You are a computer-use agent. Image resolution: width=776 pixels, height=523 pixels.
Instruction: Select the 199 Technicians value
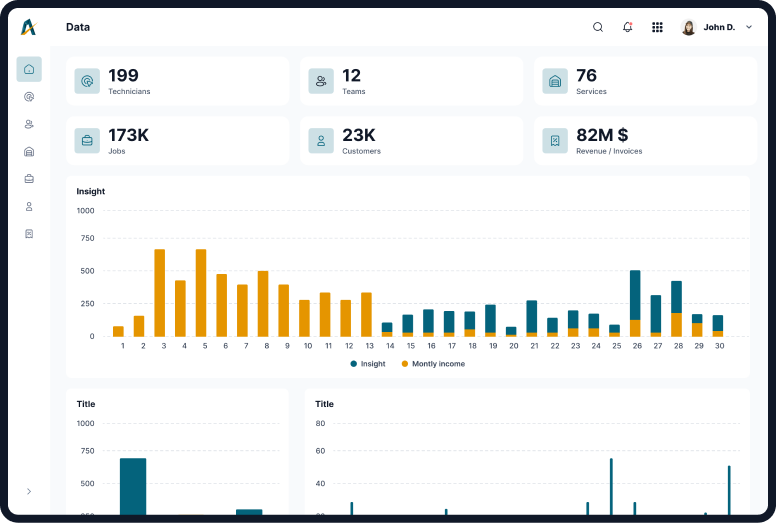click(123, 76)
